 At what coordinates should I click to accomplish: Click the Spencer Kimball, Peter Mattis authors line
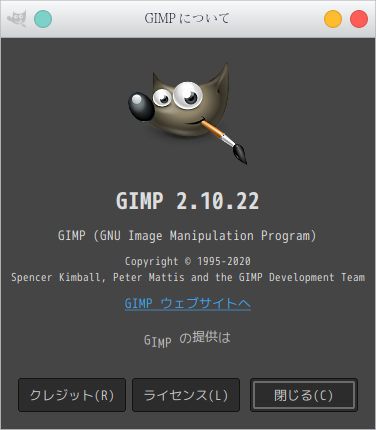click(x=188, y=277)
